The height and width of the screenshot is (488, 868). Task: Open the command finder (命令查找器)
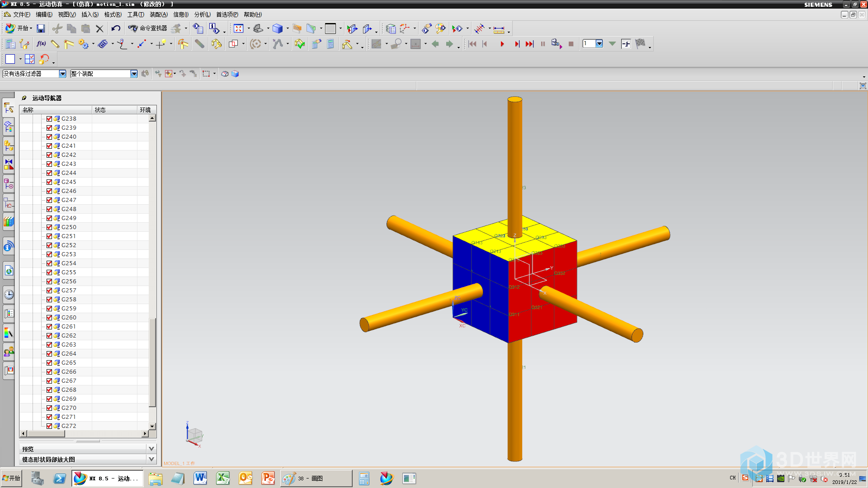[x=148, y=28]
